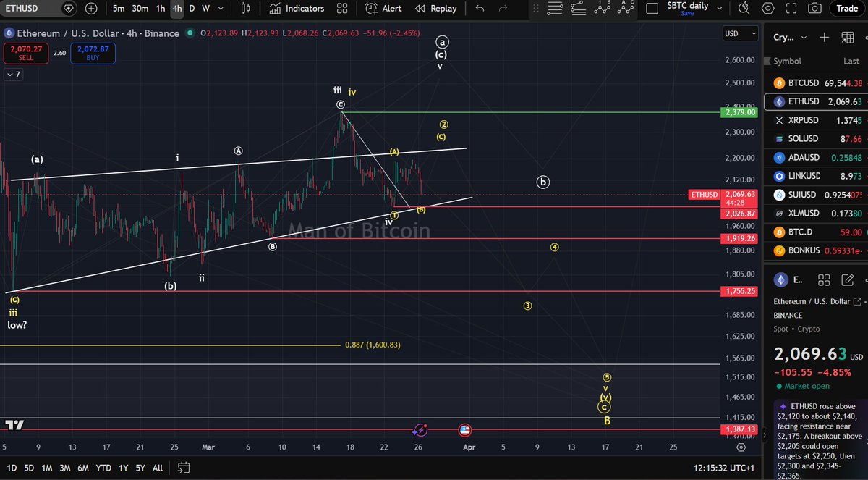Click the Trade button

point(847,9)
